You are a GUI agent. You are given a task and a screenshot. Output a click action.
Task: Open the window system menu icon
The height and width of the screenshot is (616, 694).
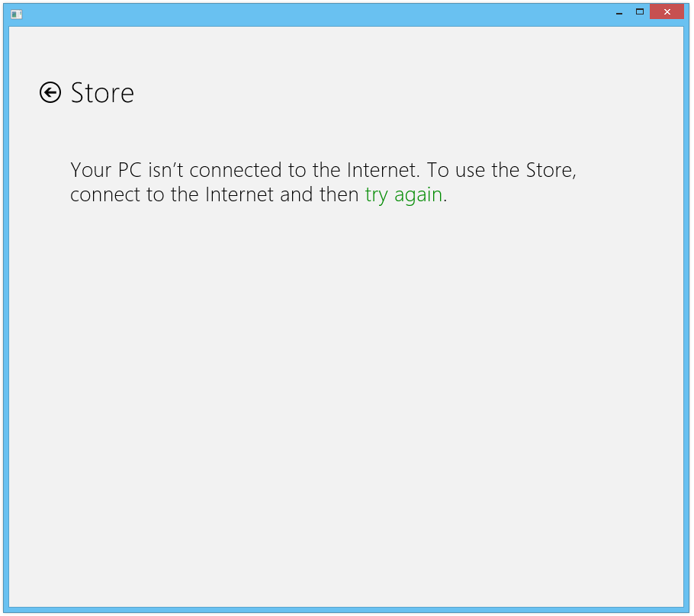tap(16, 13)
